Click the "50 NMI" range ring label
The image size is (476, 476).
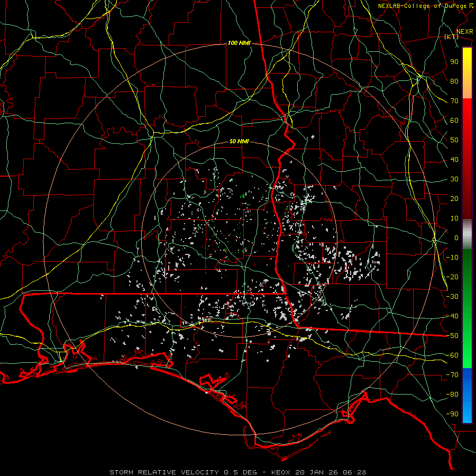[x=239, y=141]
